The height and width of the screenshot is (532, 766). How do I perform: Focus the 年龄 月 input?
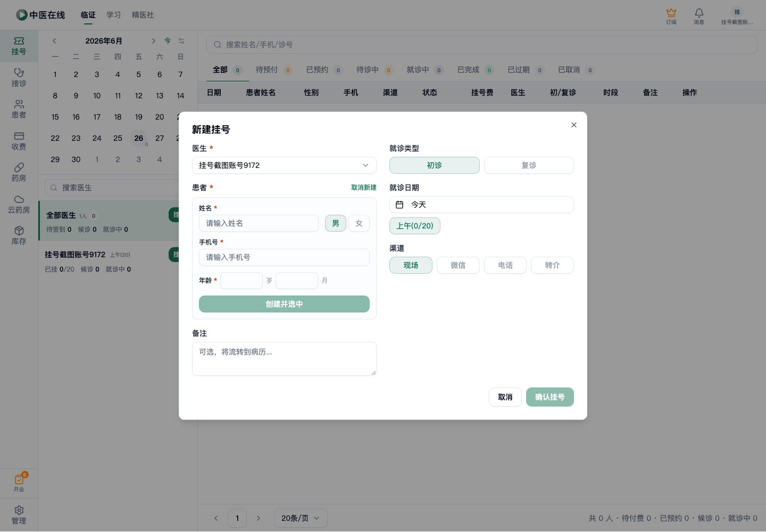(297, 281)
